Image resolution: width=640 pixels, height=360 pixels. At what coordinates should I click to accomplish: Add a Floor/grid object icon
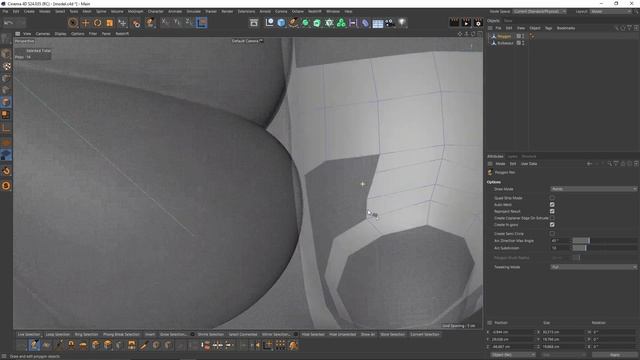pyautogui.click(x=378, y=23)
